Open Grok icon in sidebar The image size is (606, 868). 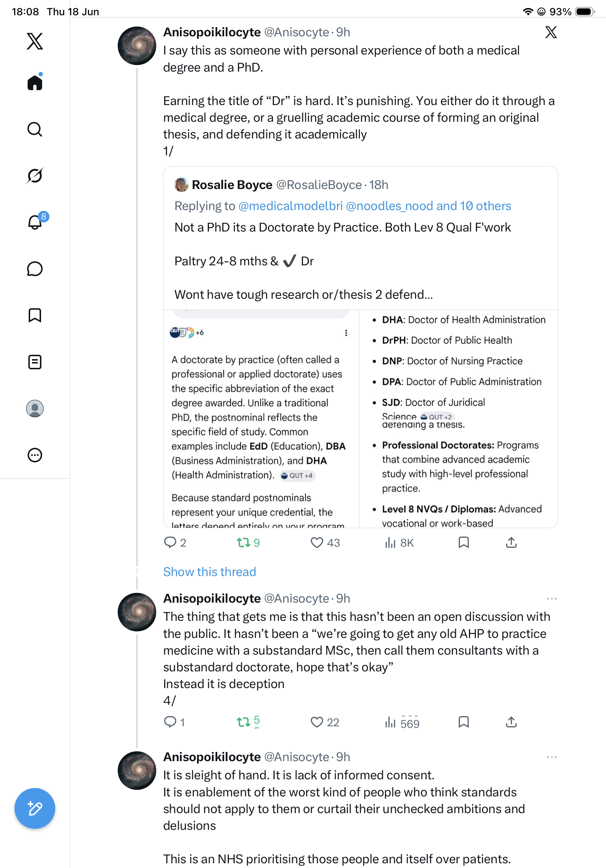(x=35, y=176)
